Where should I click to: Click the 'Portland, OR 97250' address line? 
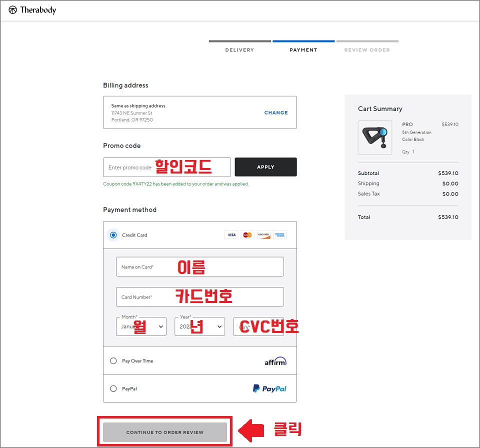(x=132, y=119)
